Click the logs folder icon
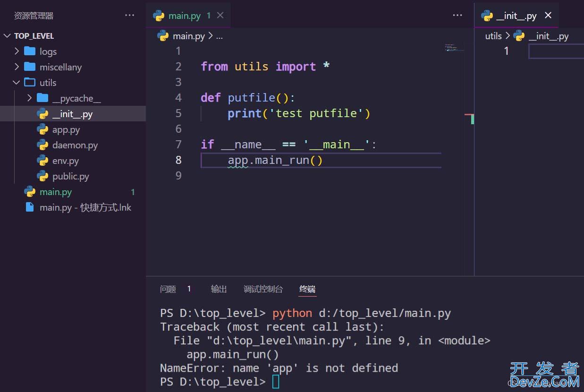Viewport: 584px width, 392px height. [30, 51]
